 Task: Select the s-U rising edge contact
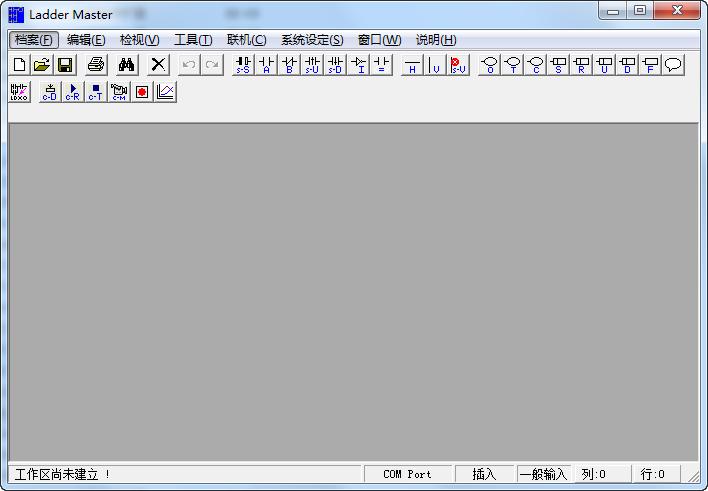point(312,65)
